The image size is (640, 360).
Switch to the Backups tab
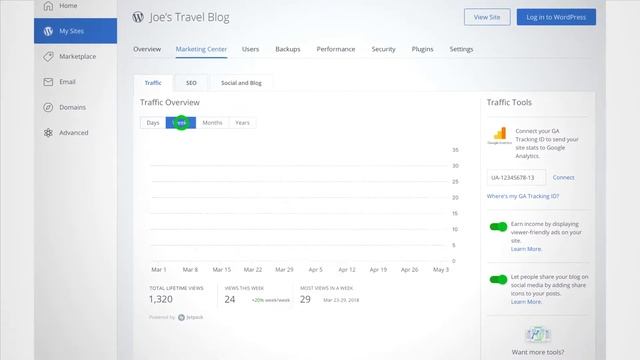click(x=288, y=49)
